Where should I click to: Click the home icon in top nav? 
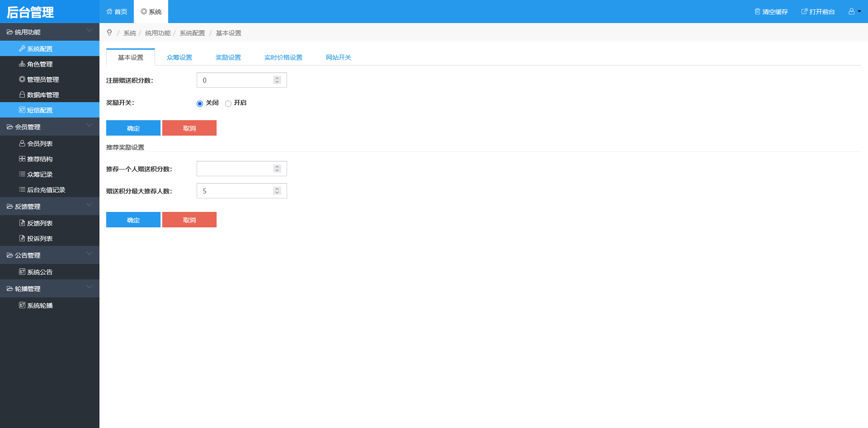109,11
